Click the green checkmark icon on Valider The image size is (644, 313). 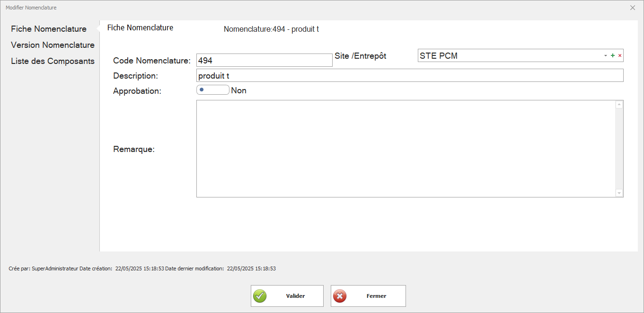pos(260,296)
